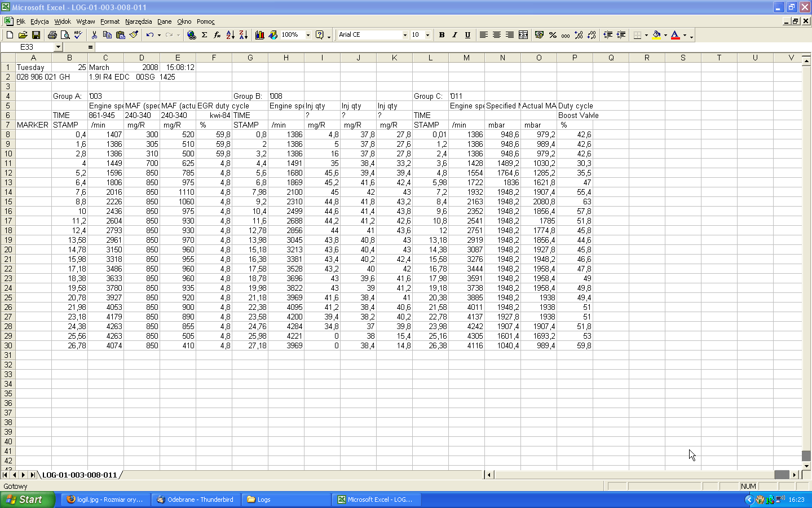
Task: Click the yellow Fill Color bucket
Action: pyautogui.click(x=656, y=35)
